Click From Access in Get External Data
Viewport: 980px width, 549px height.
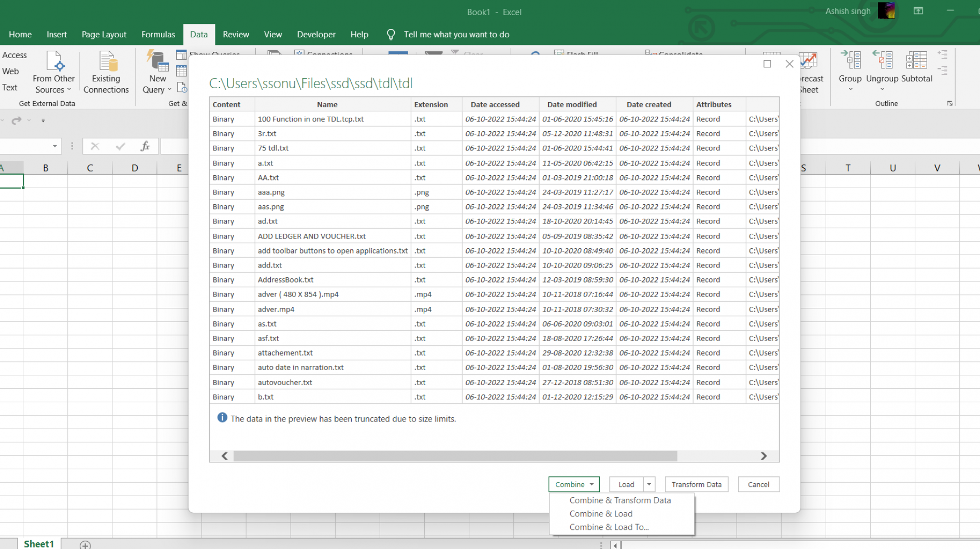click(x=14, y=55)
